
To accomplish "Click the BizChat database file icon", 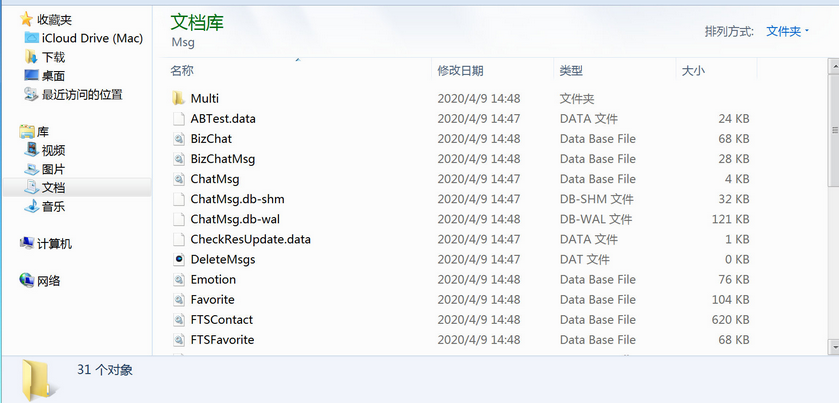I will pos(178,139).
